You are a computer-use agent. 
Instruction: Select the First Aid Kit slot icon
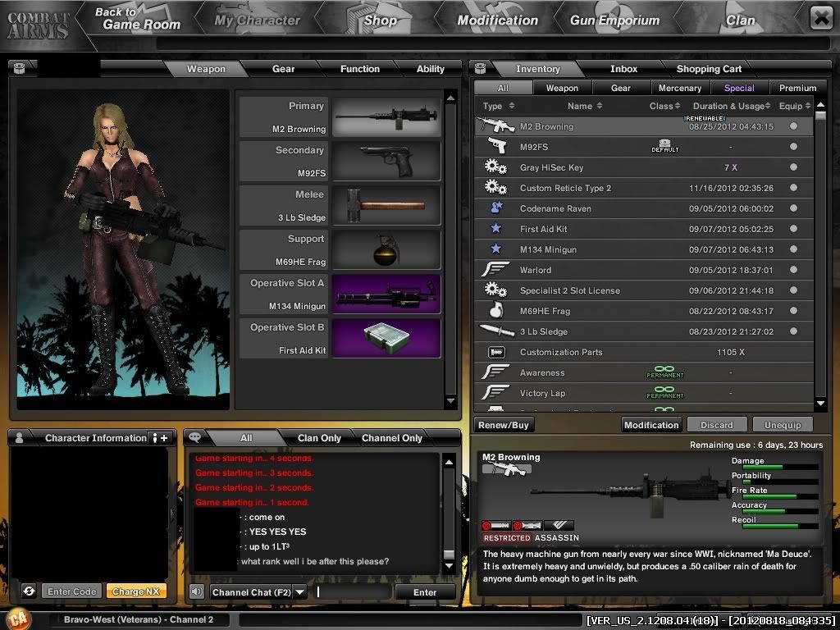point(386,339)
